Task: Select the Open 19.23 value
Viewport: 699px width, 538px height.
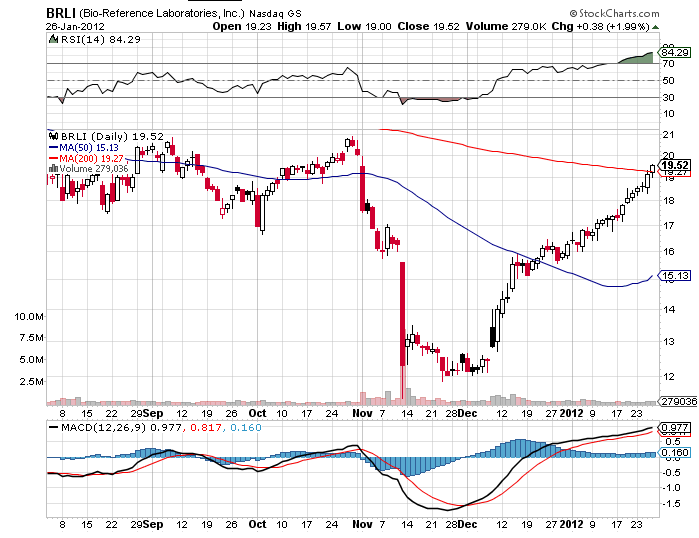Action: click(x=242, y=26)
